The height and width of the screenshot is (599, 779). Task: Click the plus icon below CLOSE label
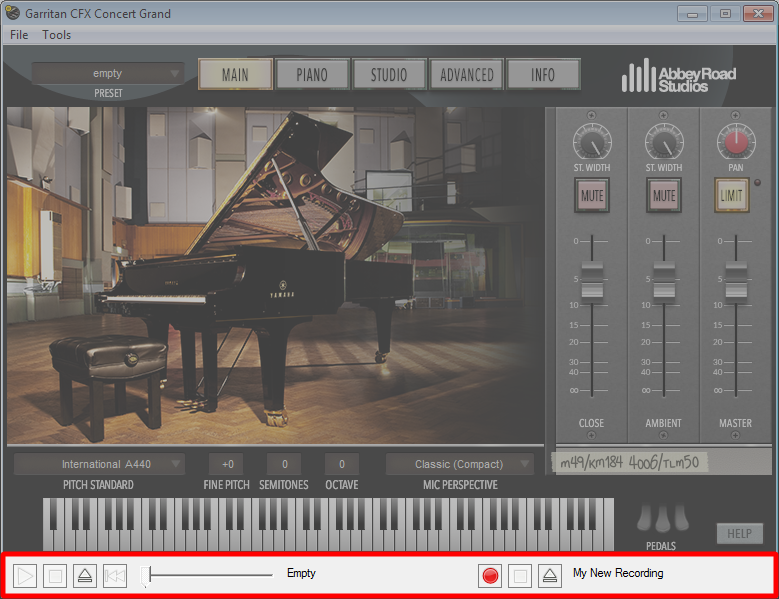click(x=591, y=436)
